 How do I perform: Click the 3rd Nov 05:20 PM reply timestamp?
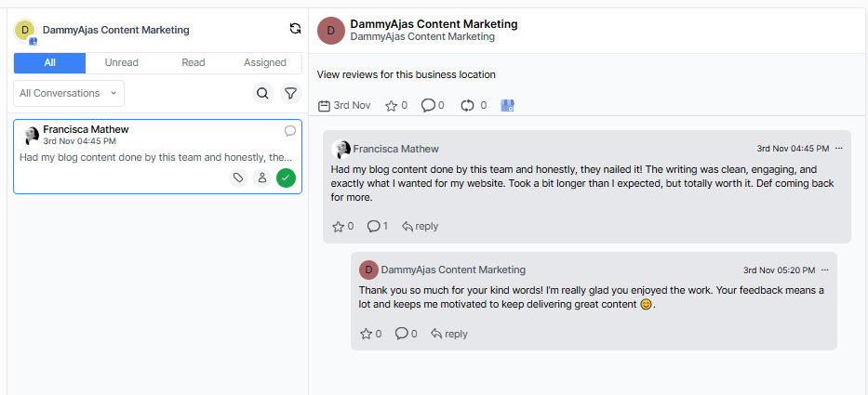tap(780, 270)
